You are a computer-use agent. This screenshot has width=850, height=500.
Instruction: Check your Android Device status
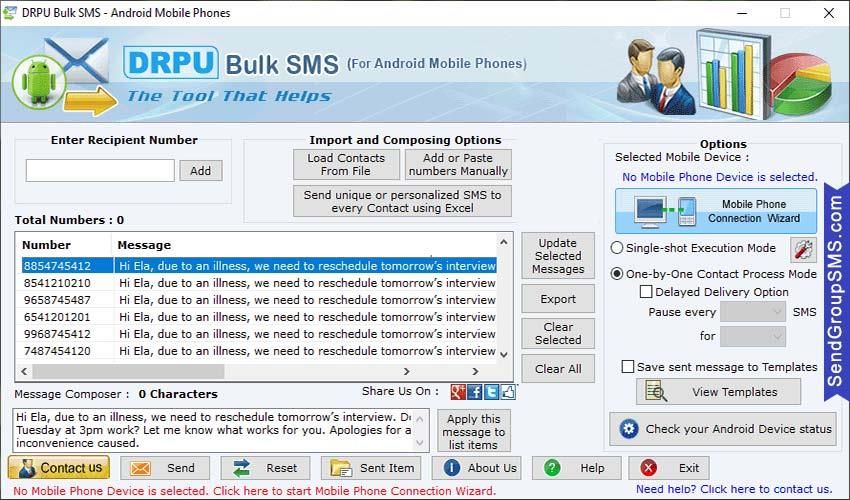[x=723, y=429]
